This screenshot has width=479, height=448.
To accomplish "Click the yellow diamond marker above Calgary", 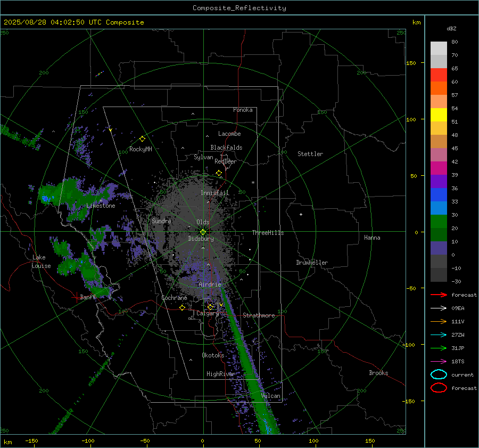I will click(210, 307).
